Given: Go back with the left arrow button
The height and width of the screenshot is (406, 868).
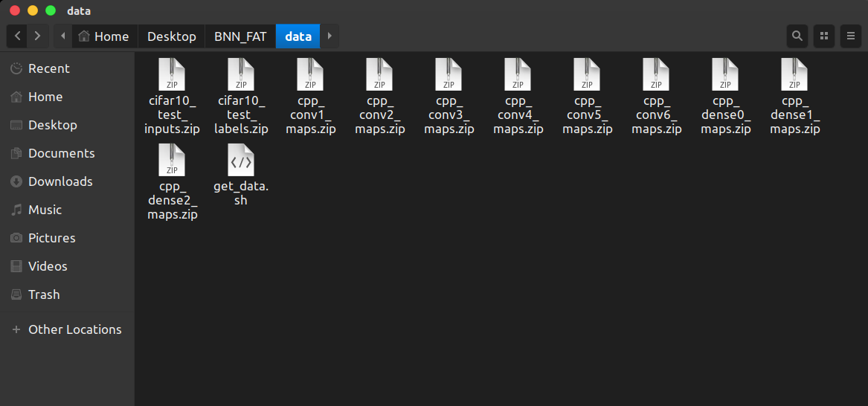Looking at the screenshot, I should (x=18, y=36).
